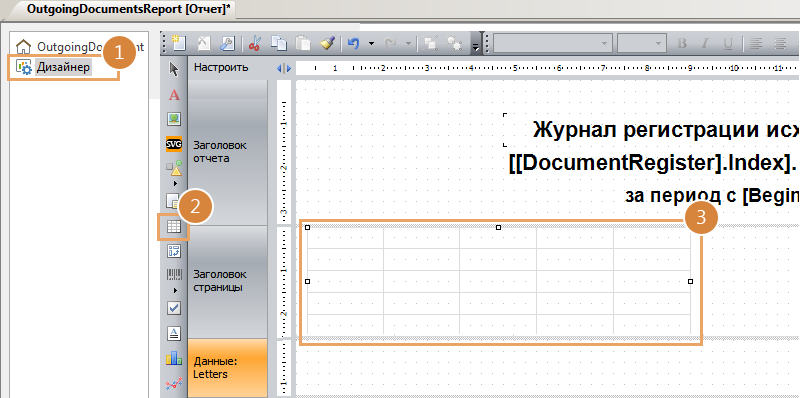Image resolution: width=800 pixels, height=398 pixels.
Task: Select the picture object tool
Action: (x=174, y=119)
